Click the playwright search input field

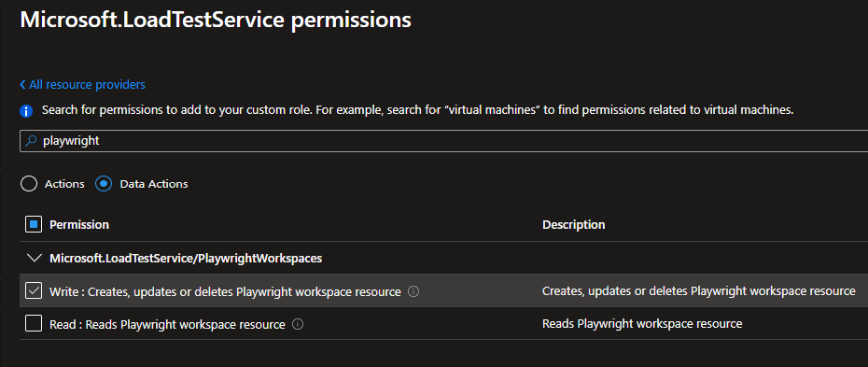(443, 141)
